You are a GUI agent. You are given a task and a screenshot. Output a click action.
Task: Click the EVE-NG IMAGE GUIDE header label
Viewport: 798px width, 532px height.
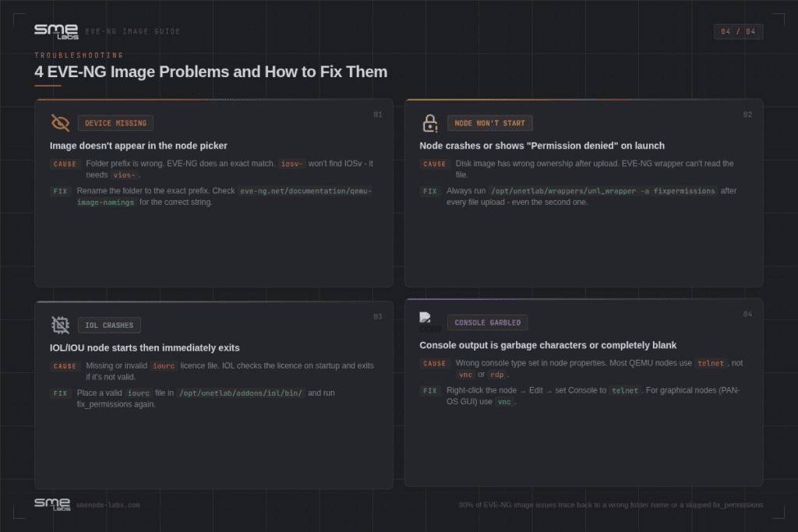(x=132, y=31)
